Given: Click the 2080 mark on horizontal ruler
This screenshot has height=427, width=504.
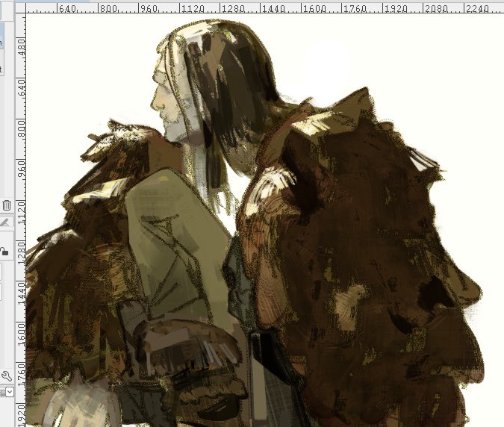Looking at the screenshot, I should pyautogui.click(x=437, y=9).
